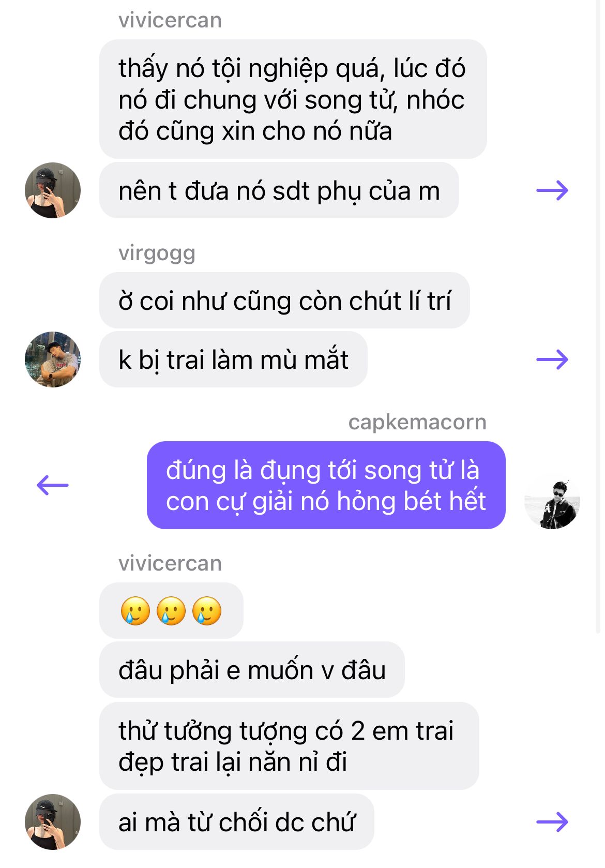The height and width of the screenshot is (868, 605).
Task: Open capkemacorn's black-and-white avatar
Action: click(552, 501)
